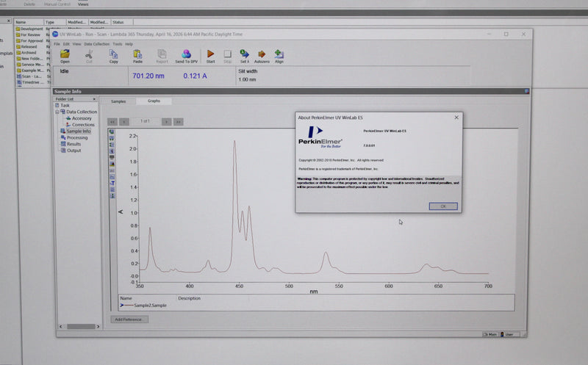This screenshot has height=365, width=588.
Task: Click the green topmost icon of graph toolbar
Action: click(112, 132)
